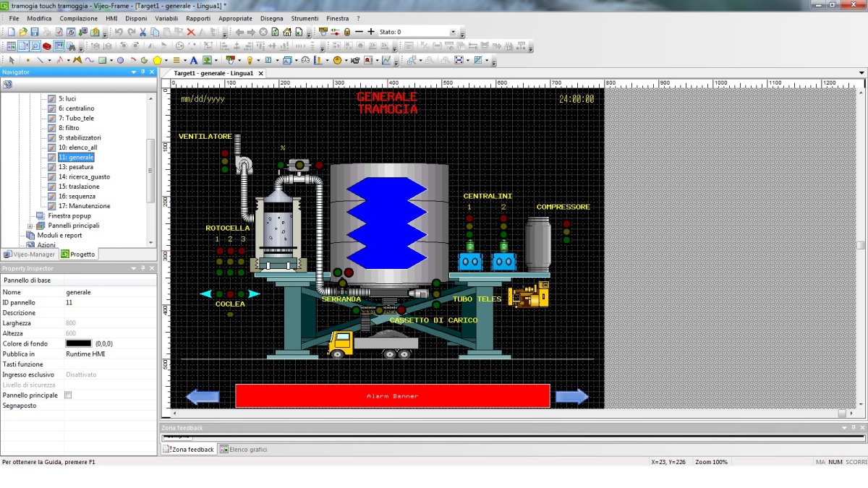868x488 pixels.
Task: Toggle pin on the Property Inspector panel
Action: tap(142, 268)
